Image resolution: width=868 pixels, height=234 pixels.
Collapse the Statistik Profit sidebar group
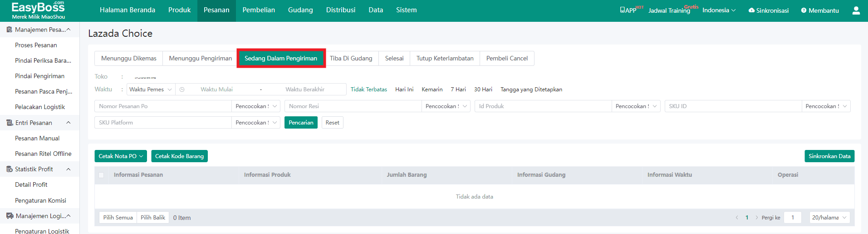69,169
